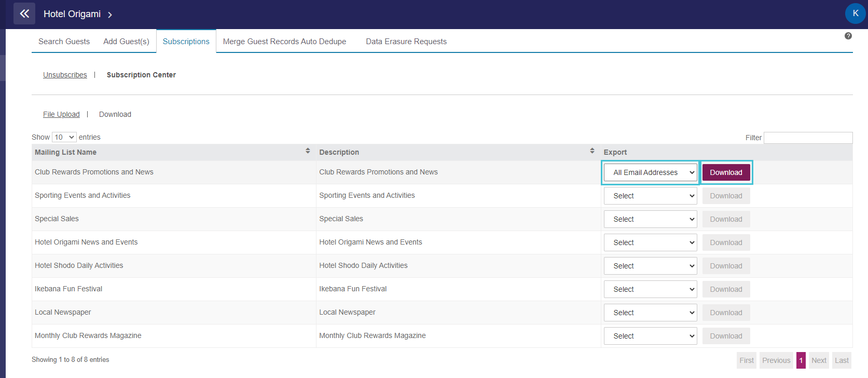Open the Show entries count dropdown
This screenshot has height=378, width=868.
click(64, 137)
